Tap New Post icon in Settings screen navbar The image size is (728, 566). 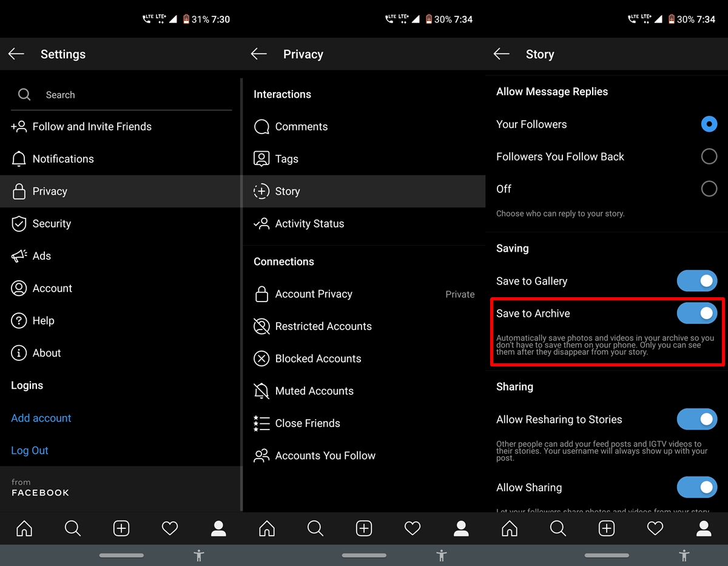(x=121, y=528)
